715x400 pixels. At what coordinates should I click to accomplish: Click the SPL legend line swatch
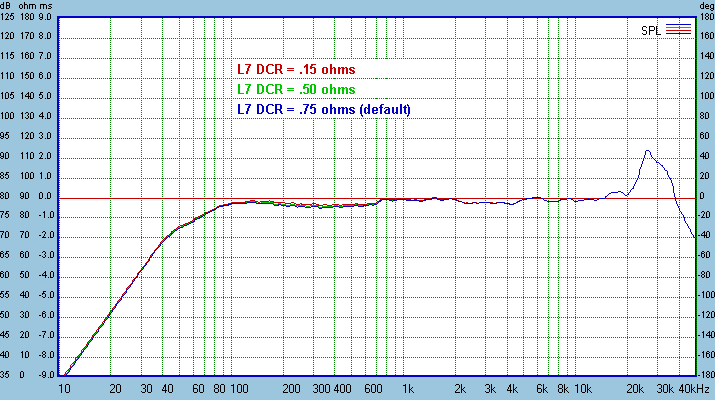677,29
